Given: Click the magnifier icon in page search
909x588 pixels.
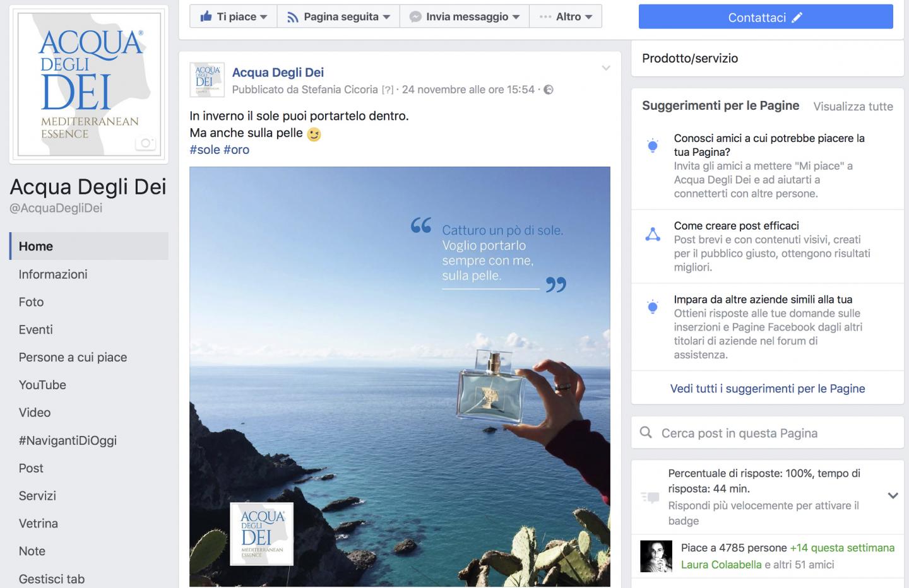Looking at the screenshot, I should (646, 433).
